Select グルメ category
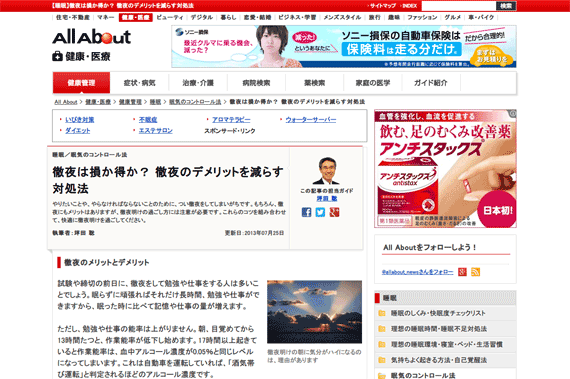 (453, 17)
